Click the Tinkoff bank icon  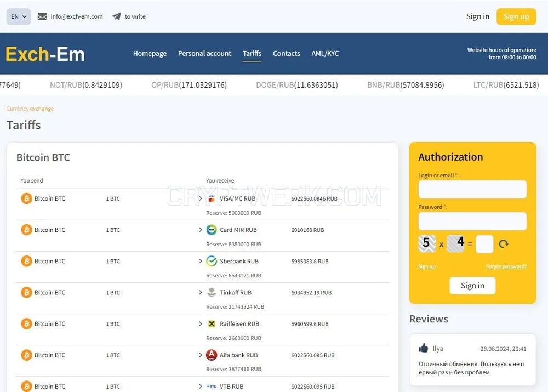point(212,292)
